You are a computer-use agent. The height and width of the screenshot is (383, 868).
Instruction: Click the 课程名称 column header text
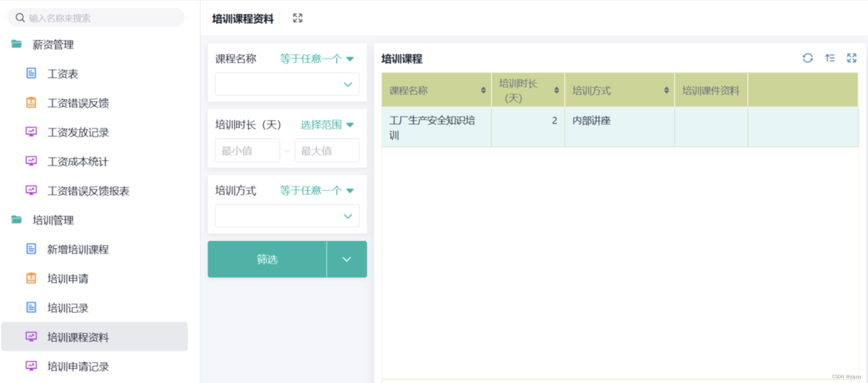tap(408, 90)
